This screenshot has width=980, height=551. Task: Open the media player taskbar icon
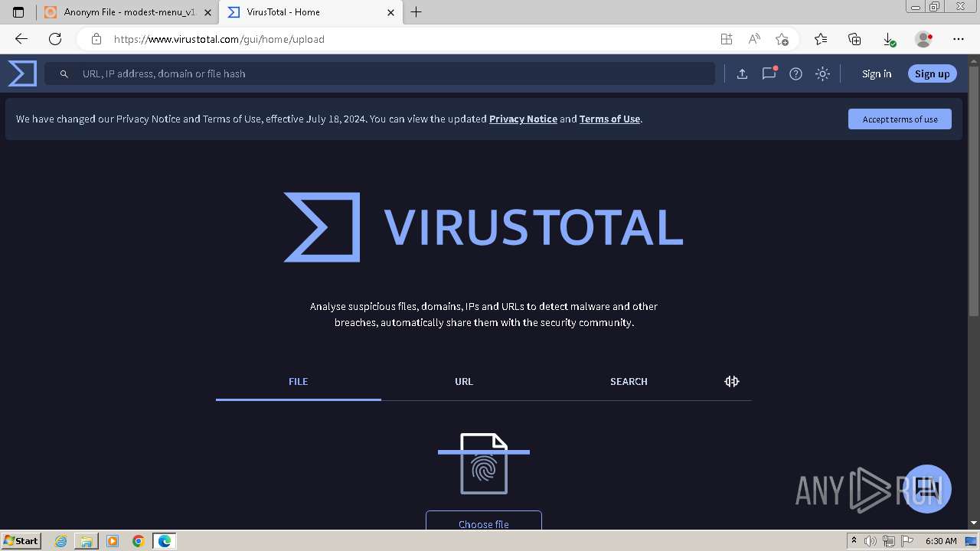point(113,541)
